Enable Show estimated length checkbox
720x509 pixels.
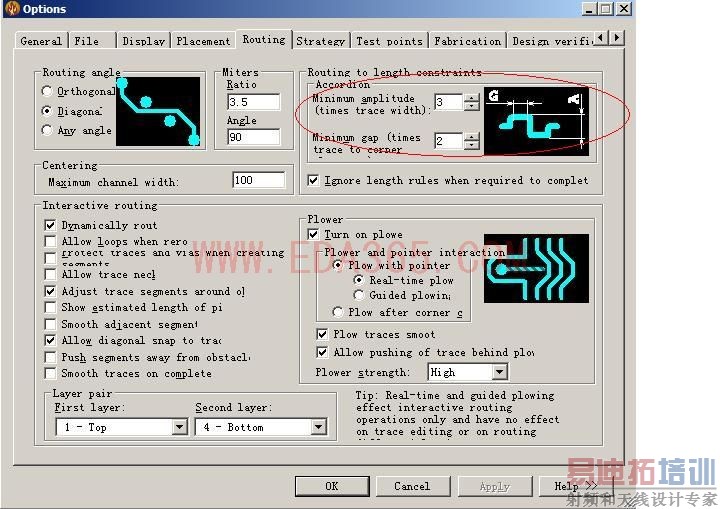pos(50,307)
